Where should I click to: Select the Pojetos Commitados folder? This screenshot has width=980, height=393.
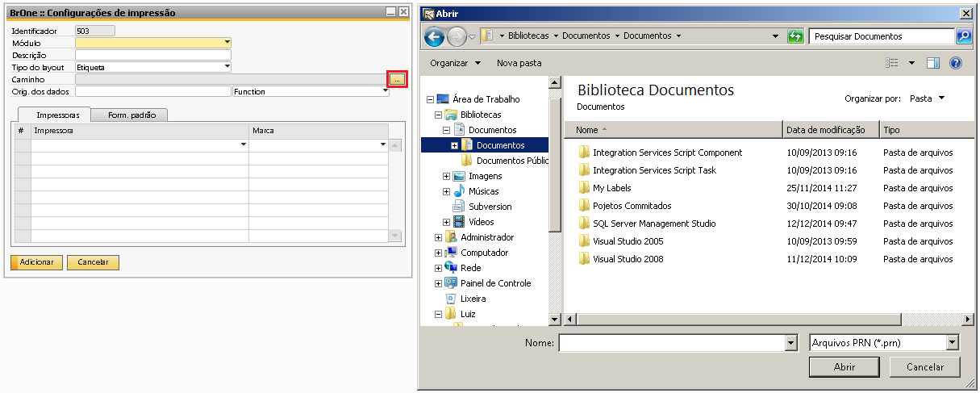tap(632, 206)
